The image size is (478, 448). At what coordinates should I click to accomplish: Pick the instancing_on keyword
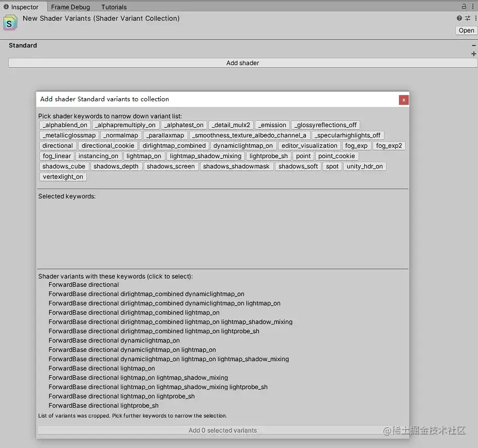coord(99,156)
